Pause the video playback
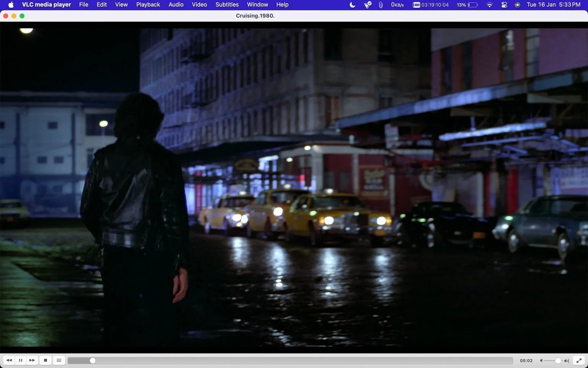This screenshot has height=368, width=588. [21, 360]
